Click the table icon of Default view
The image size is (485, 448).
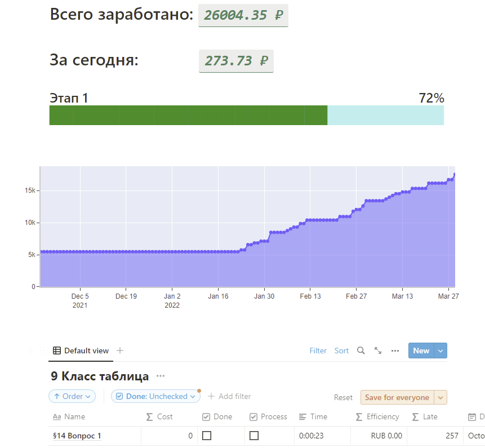(56, 351)
